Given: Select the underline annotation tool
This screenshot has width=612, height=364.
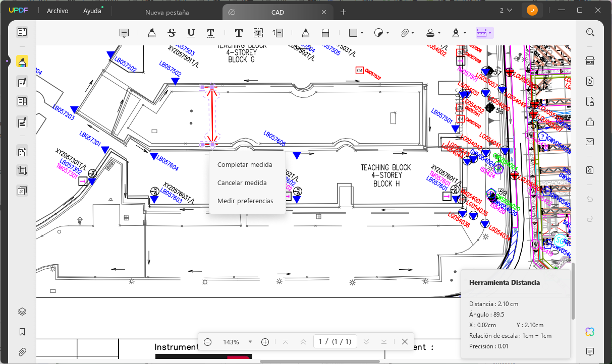Looking at the screenshot, I should click(191, 33).
